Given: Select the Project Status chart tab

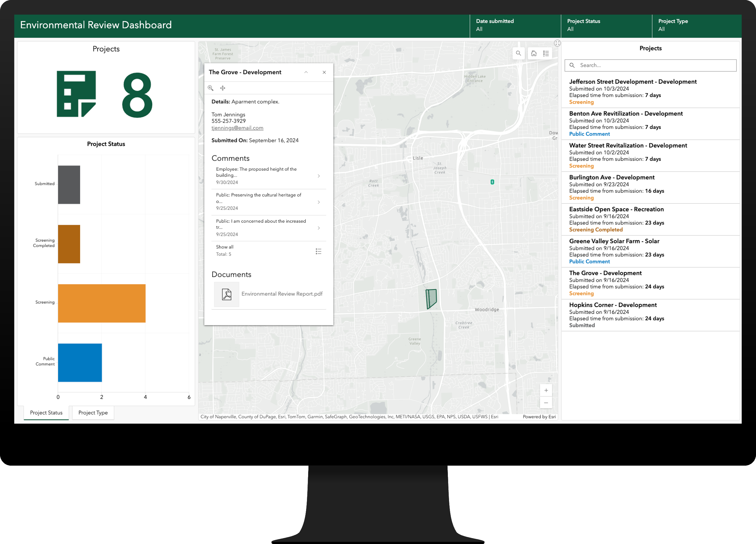Looking at the screenshot, I should coord(46,413).
